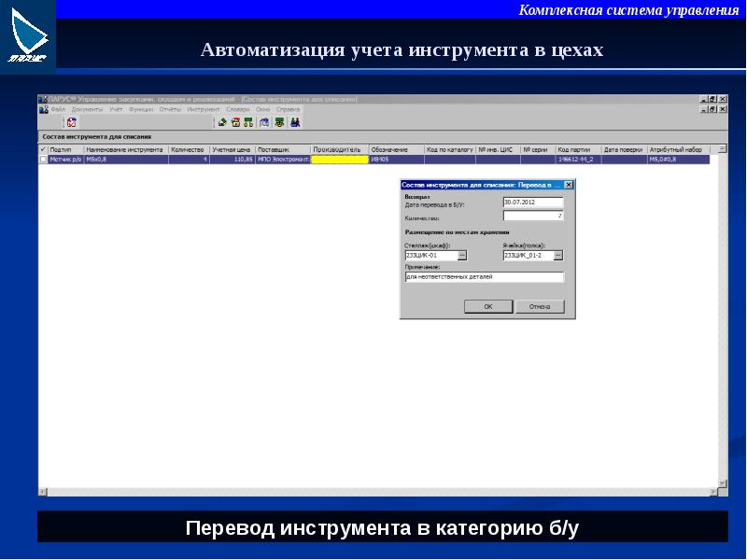Open the Ячейка(полка) lookup button
747x560 pixels.
tap(558, 255)
